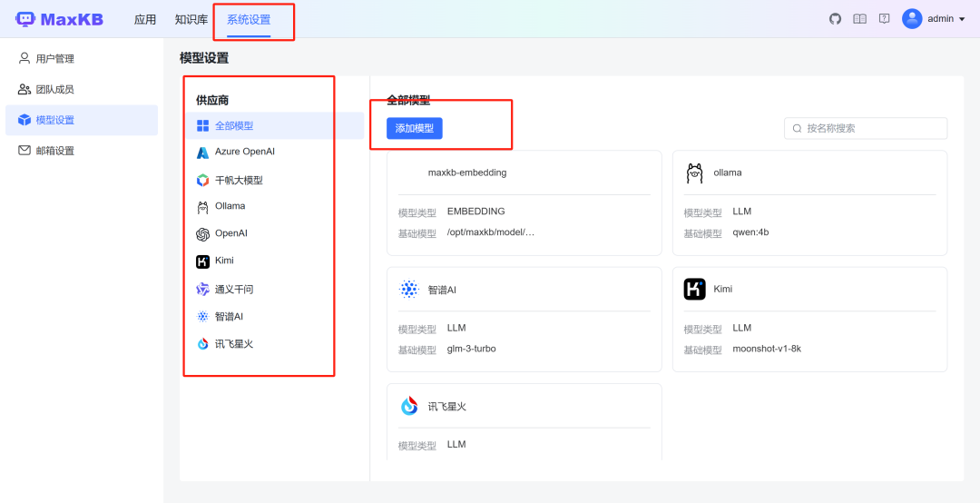Screen dimensions: 980x503
Task: Click the ollama card title text
Action: (x=728, y=173)
